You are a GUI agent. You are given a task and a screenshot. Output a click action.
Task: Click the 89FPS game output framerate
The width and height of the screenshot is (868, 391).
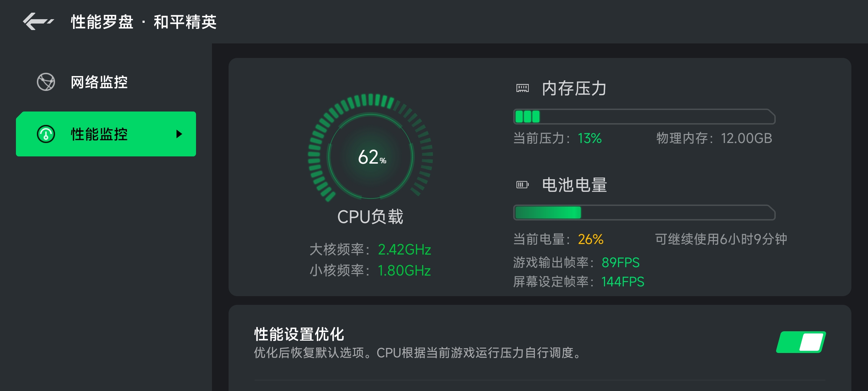[x=621, y=262]
